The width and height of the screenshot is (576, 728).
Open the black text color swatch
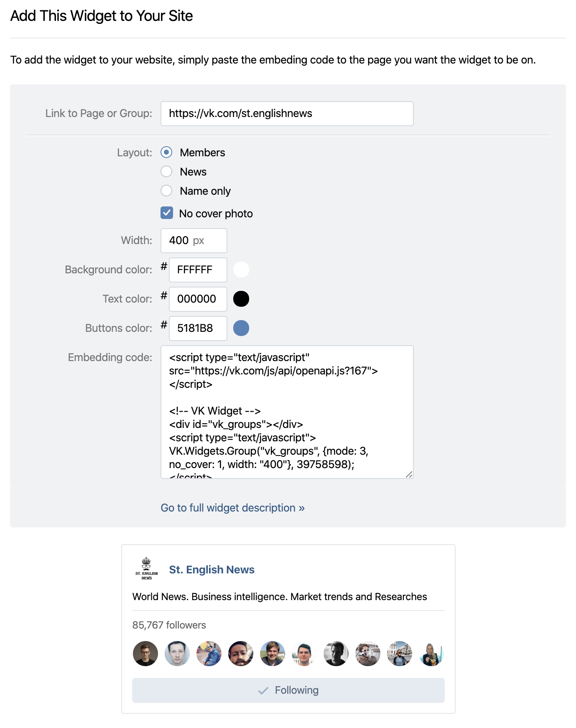[x=241, y=299]
